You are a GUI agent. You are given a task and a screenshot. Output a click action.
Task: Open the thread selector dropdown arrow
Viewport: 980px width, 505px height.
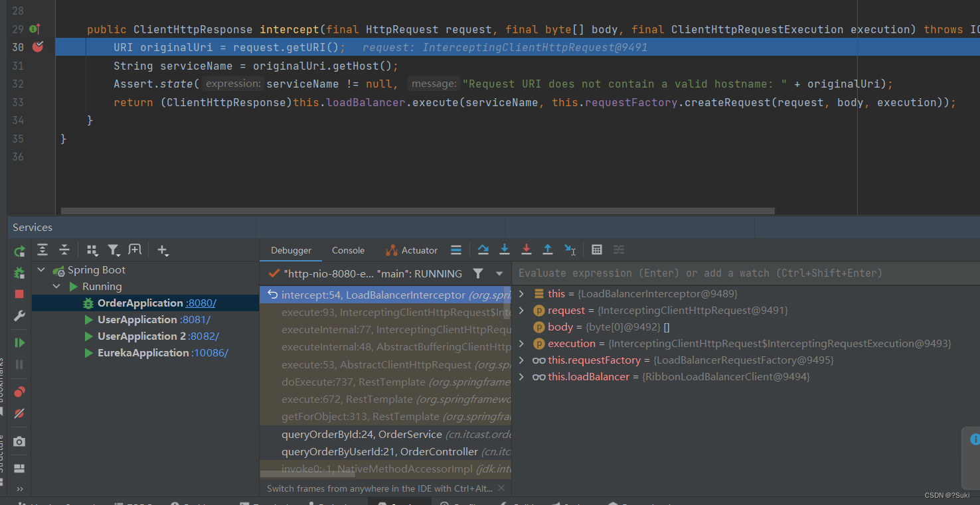tap(499, 273)
